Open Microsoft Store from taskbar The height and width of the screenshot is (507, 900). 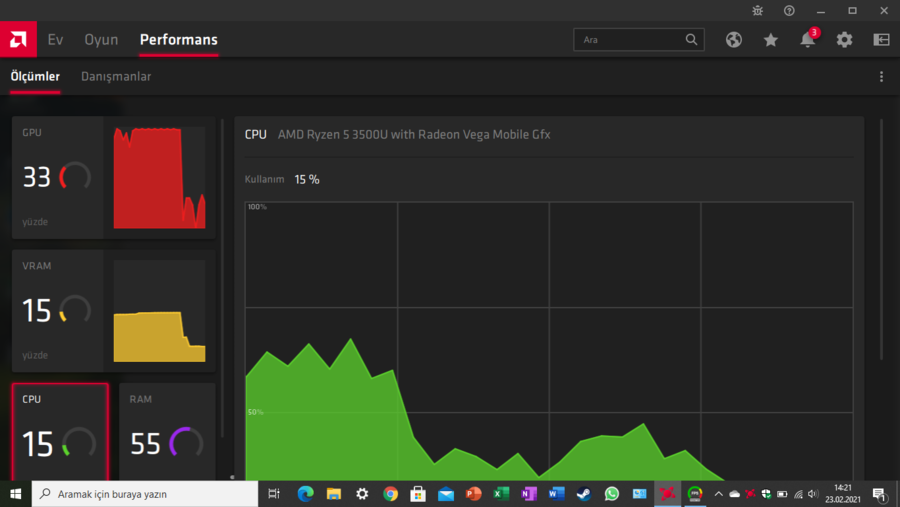[418, 494]
